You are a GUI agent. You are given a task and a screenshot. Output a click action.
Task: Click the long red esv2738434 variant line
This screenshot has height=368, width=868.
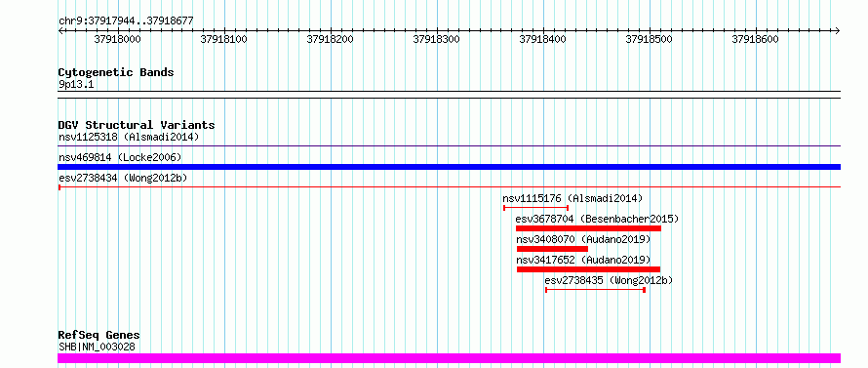[x=449, y=187]
